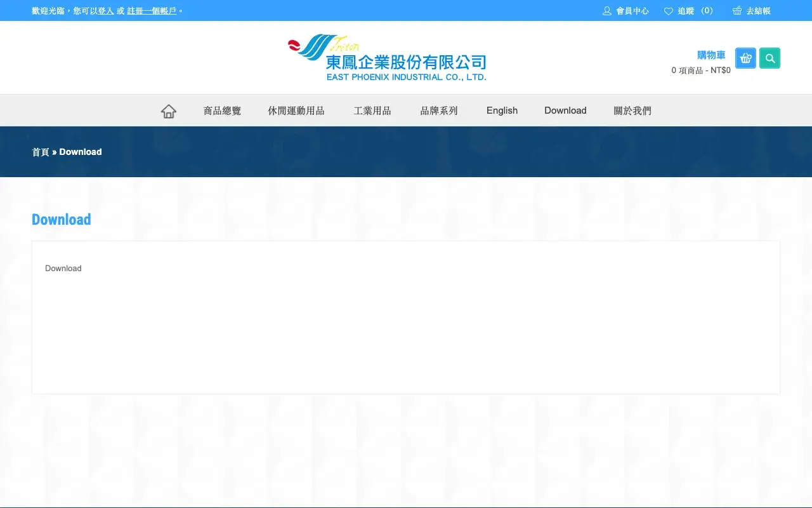The height and width of the screenshot is (508, 812).
Task: Click the blue Download page heading
Action: [62, 220]
